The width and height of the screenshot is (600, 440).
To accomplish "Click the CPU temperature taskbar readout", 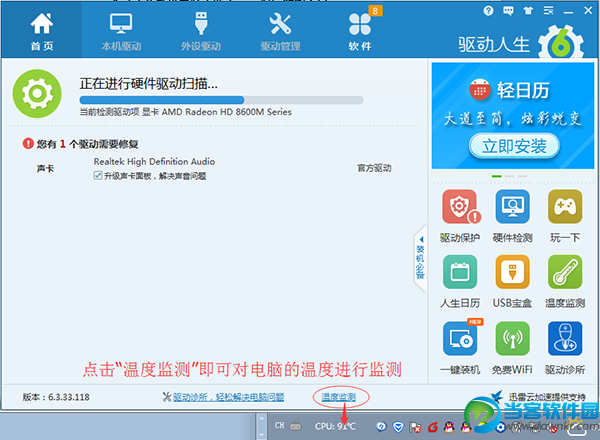I will coord(335,426).
